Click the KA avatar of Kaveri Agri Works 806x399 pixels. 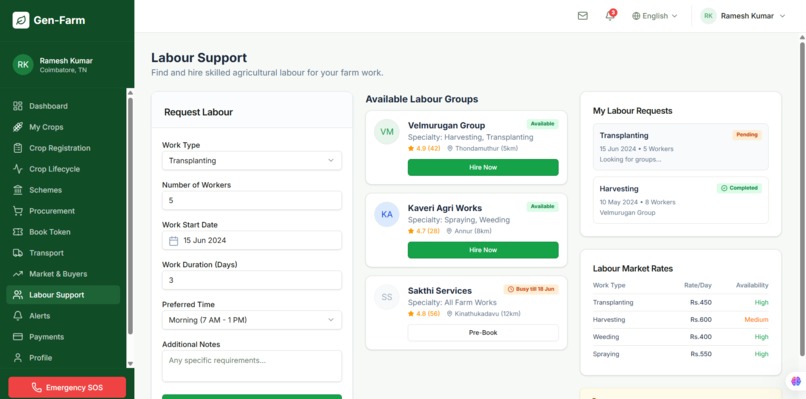(x=387, y=214)
